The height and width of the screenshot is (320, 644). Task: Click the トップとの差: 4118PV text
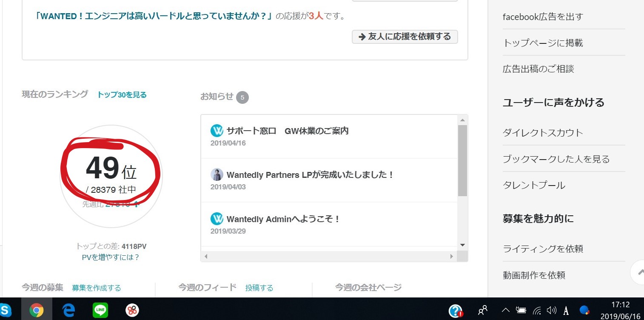(x=111, y=246)
